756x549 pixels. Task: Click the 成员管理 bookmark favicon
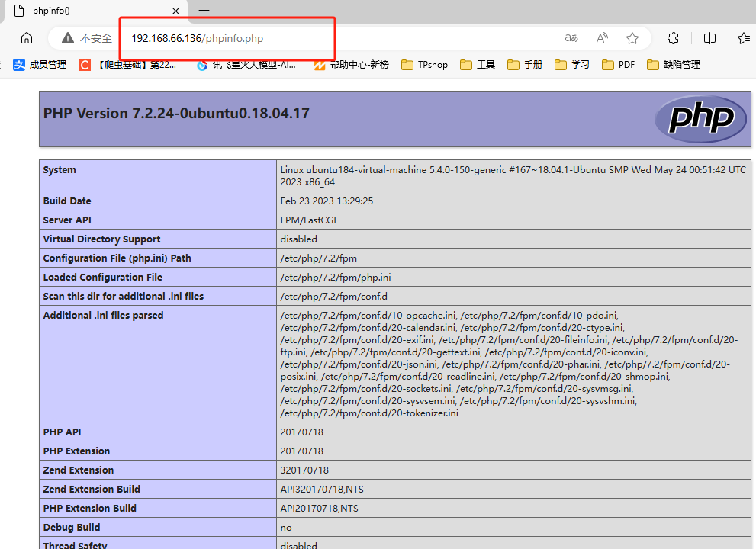coord(18,64)
